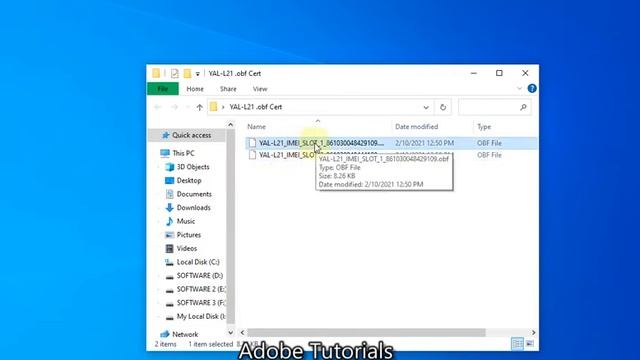Click the folder icon in title bar

click(156, 73)
